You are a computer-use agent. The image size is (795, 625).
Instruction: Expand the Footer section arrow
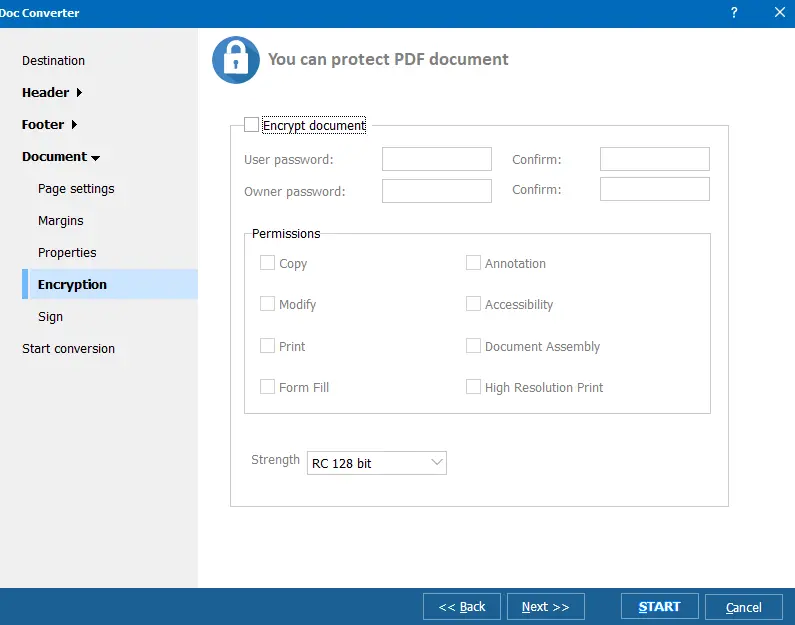click(x=74, y=125)
